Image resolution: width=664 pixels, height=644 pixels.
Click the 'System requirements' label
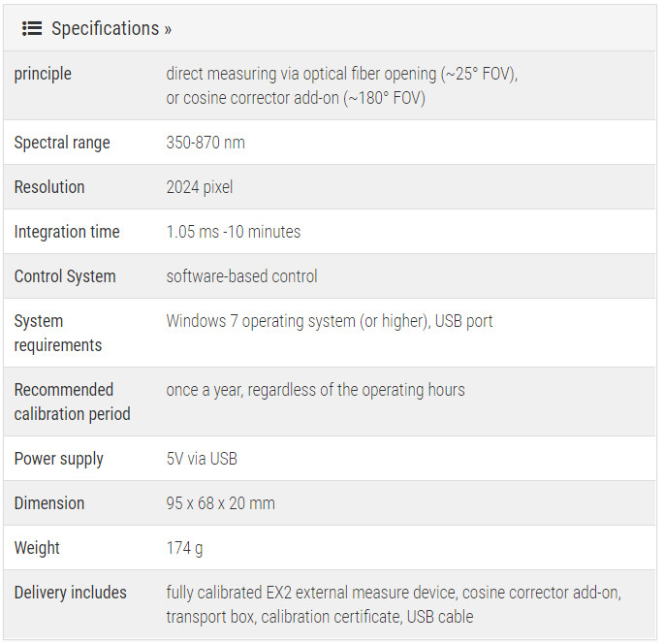[57, 333]
